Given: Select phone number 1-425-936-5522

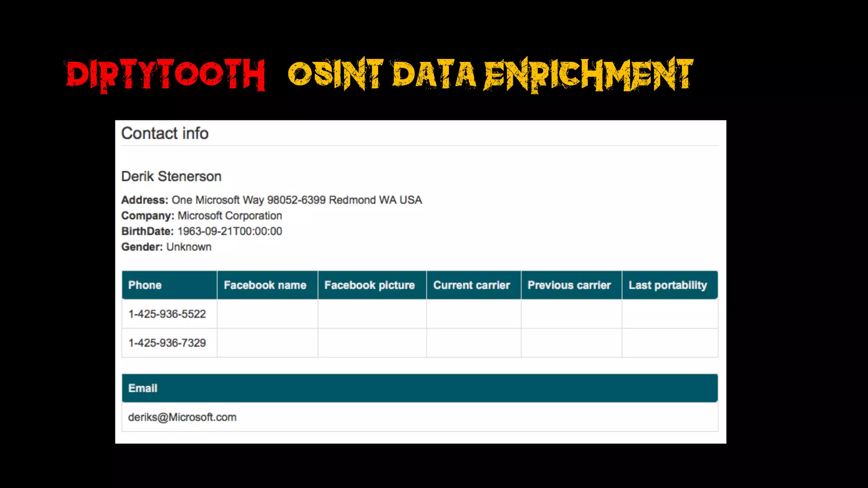Looking at the screenshot, I should pos(167,314).
